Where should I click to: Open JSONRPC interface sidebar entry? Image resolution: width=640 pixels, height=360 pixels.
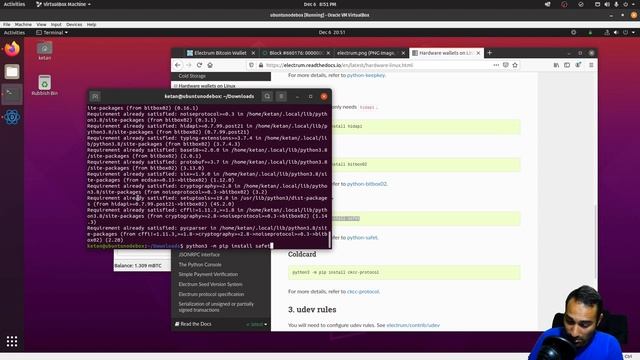tap(199, 254)
